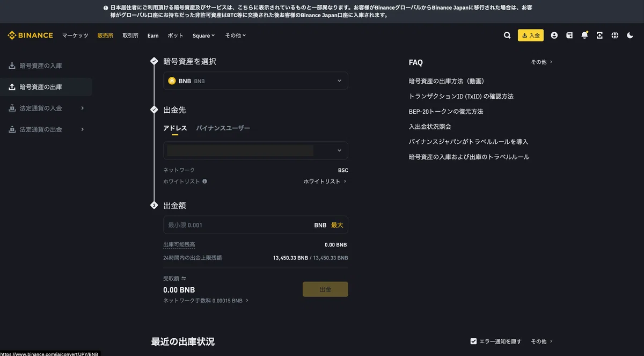Click the 法定通貨の出金 sidebar icon
The image size is (644, 356).
(12, 129)
